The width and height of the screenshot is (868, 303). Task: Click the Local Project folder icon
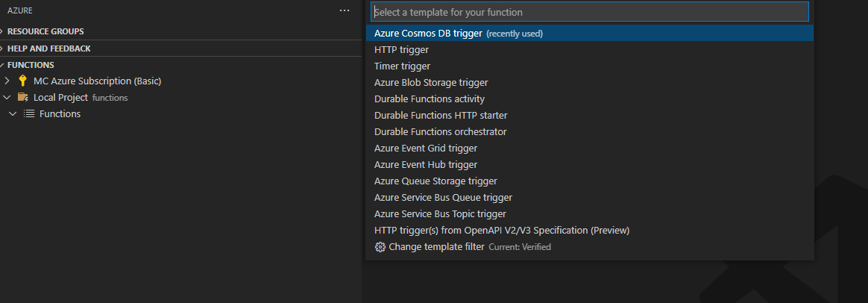23,98
